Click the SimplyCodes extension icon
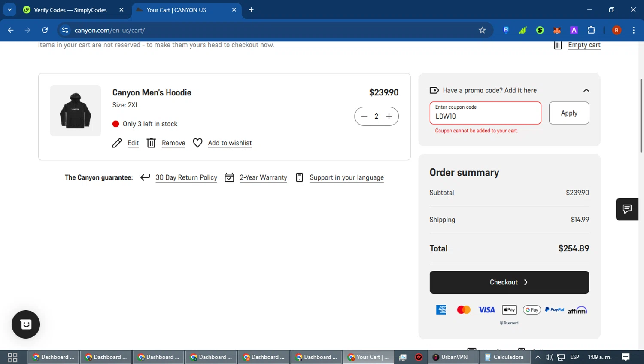Screen dimensions: 644x364 [x=540, y=30]
